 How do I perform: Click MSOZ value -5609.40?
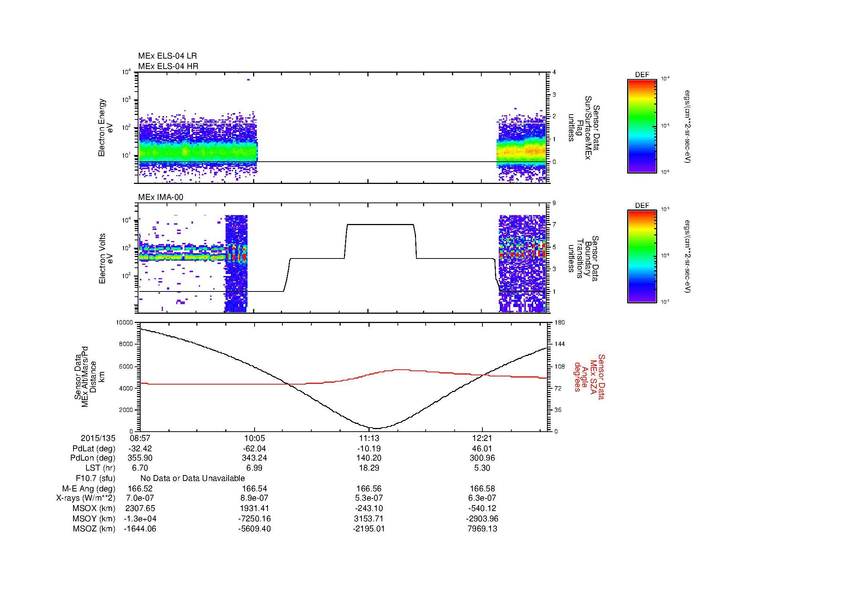coord(255,529)
